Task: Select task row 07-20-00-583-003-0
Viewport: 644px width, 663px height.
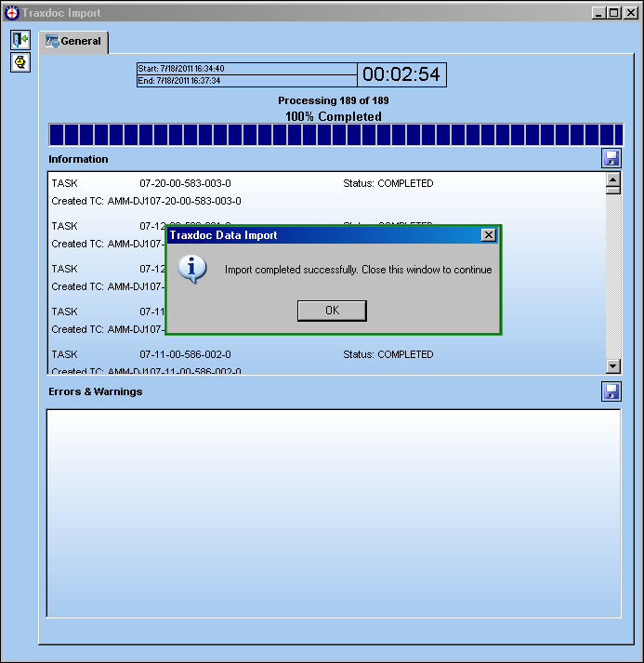Action: click(243, 183)
